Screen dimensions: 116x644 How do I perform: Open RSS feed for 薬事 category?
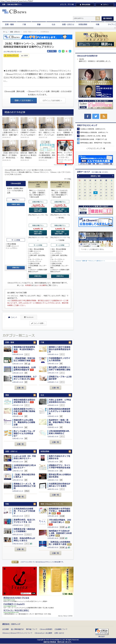[35, 395]
